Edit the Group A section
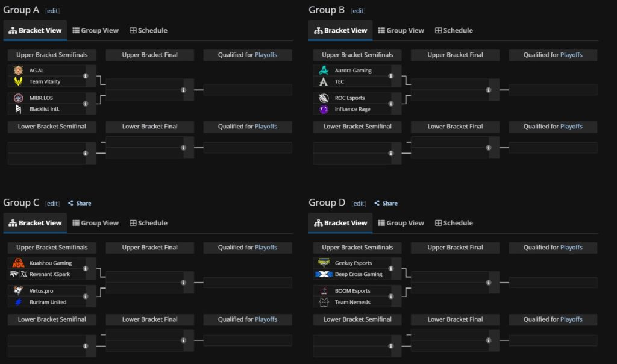This screenshot has height=364, width=617. click(x=52, y=11)
